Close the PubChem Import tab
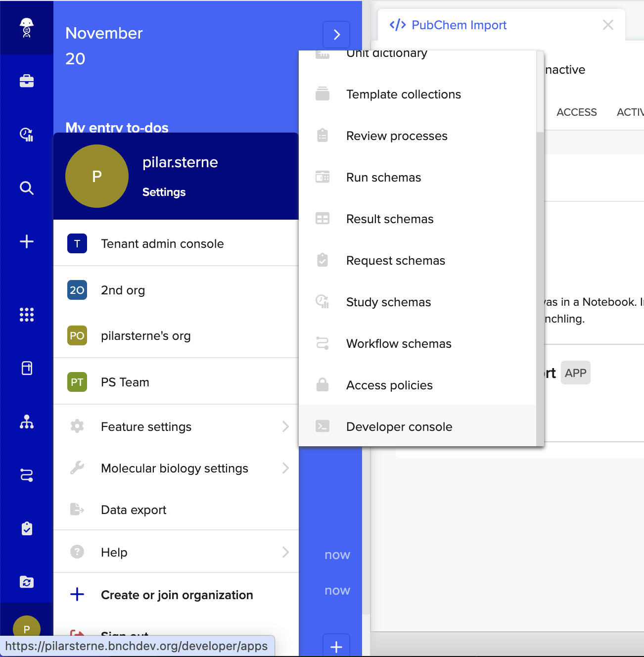 tap(608, 25)
